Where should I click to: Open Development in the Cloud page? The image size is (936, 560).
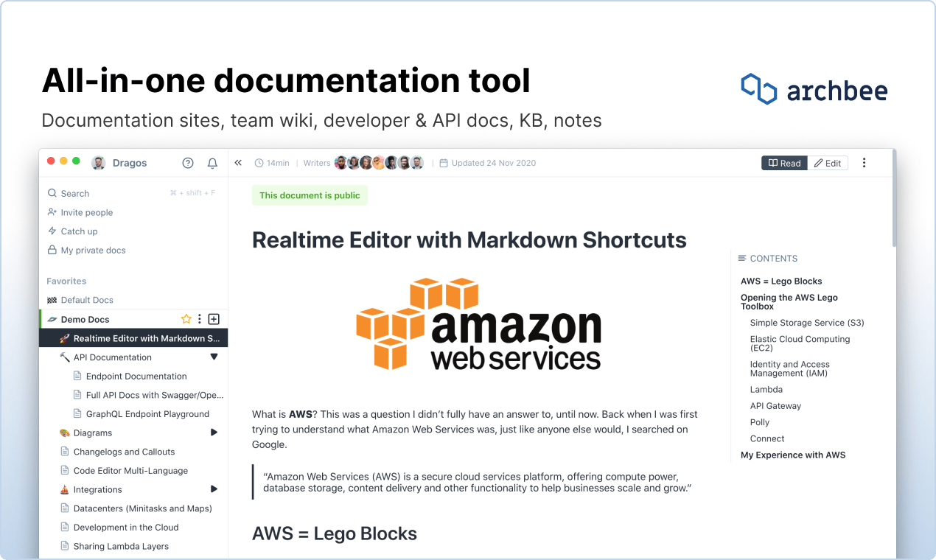coord(126,528)
